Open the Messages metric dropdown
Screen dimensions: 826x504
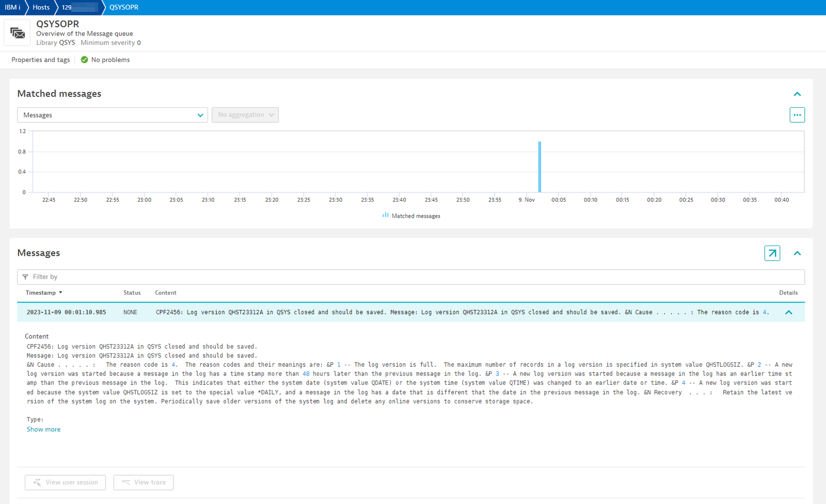tap(113, 115)
